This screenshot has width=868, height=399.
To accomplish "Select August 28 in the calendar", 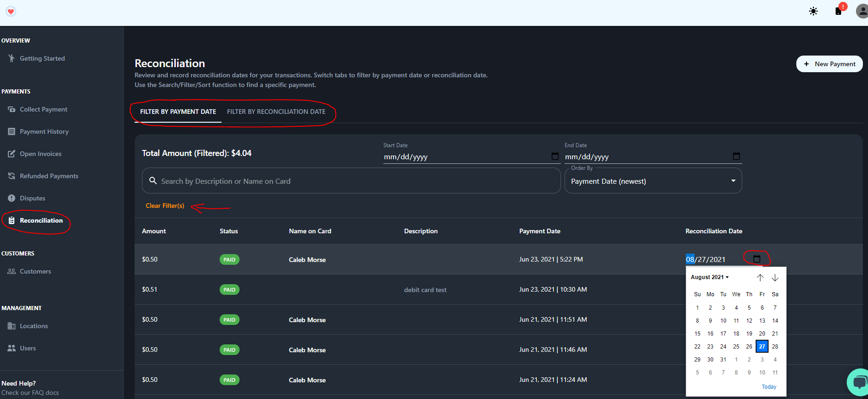I will pos(775,347).
